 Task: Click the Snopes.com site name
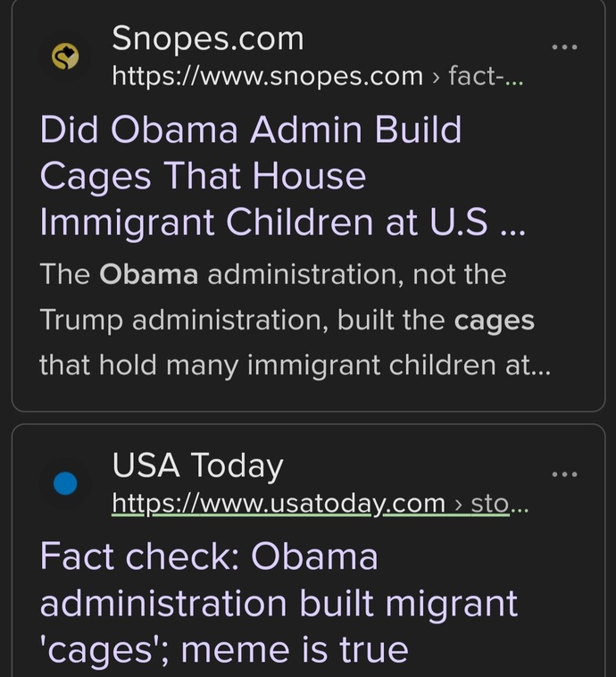coord(208,39)
